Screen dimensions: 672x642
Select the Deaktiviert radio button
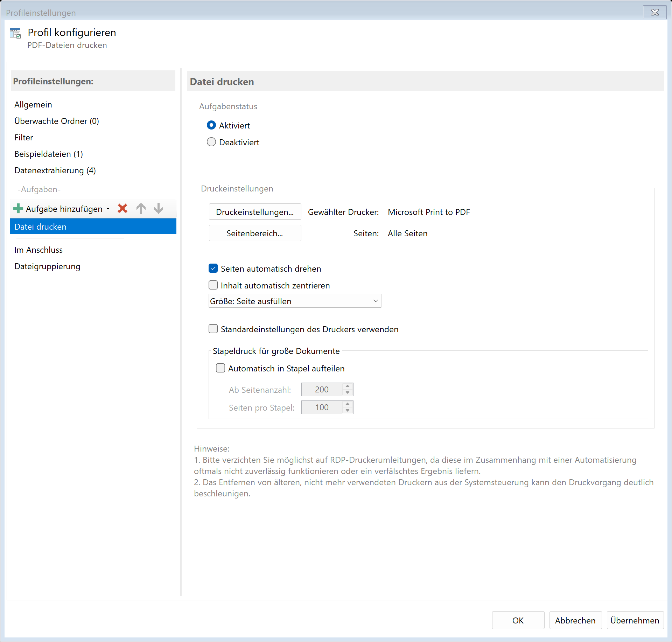211,142
